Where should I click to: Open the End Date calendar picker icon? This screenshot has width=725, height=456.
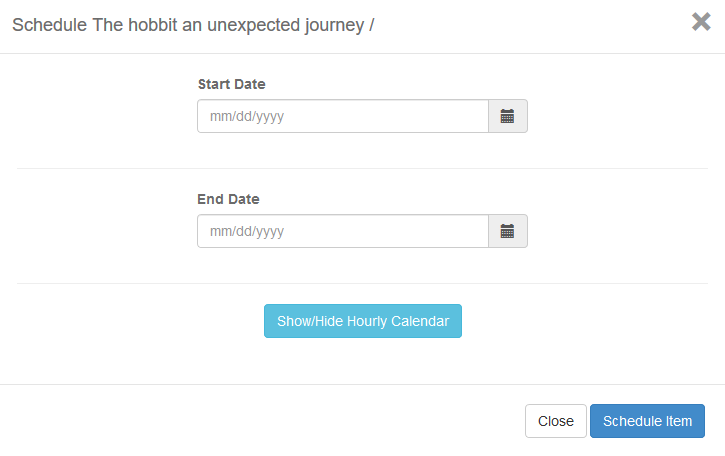tap(507, 231)
